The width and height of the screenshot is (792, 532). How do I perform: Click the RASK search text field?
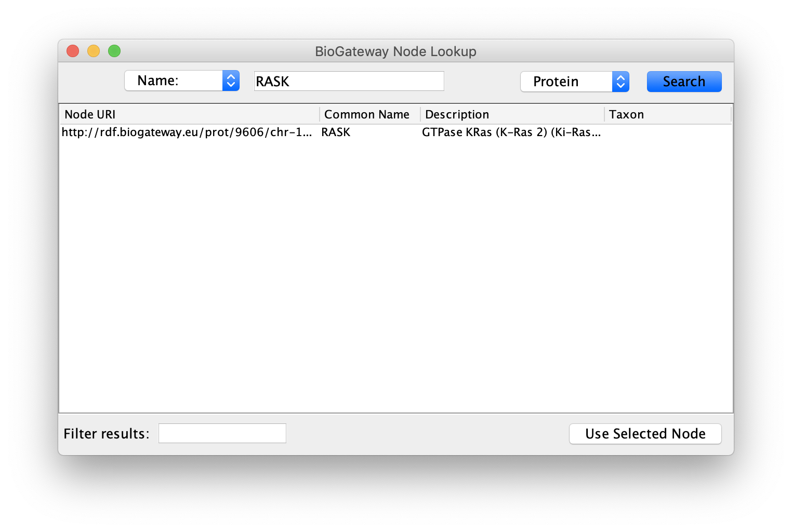pyautogui.click(x=349, y=81)
